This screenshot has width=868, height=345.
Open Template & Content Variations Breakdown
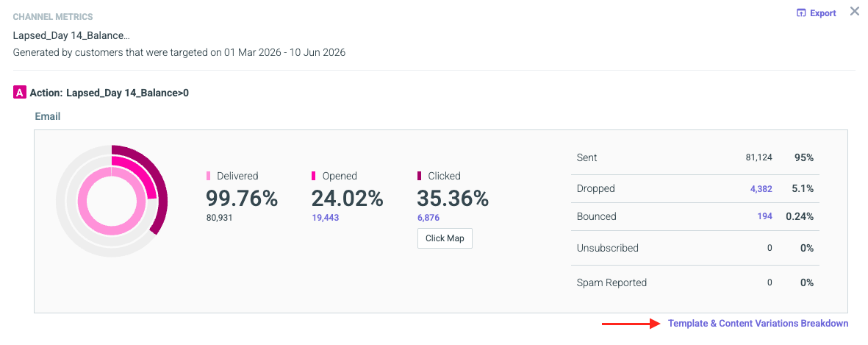(758, 324)
